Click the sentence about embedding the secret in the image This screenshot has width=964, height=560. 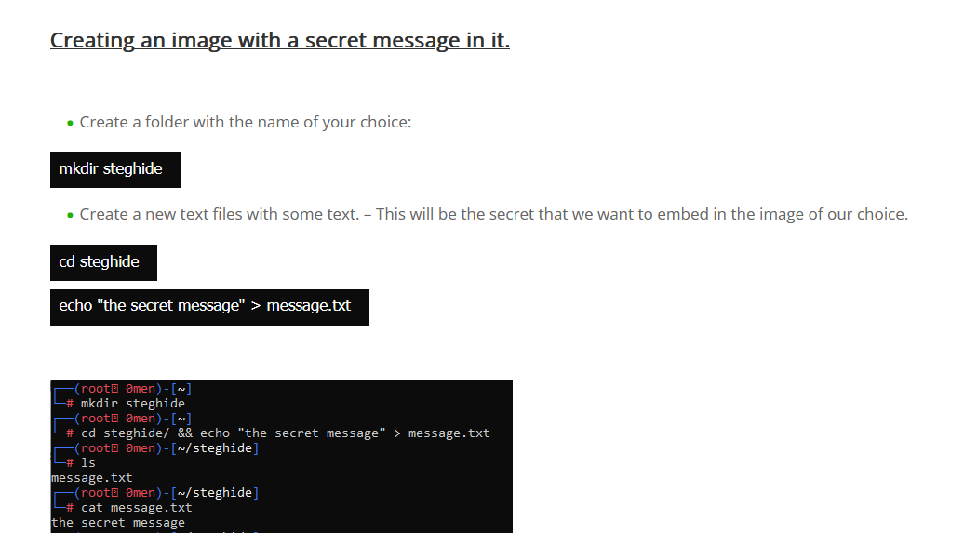tap(494, 215)
